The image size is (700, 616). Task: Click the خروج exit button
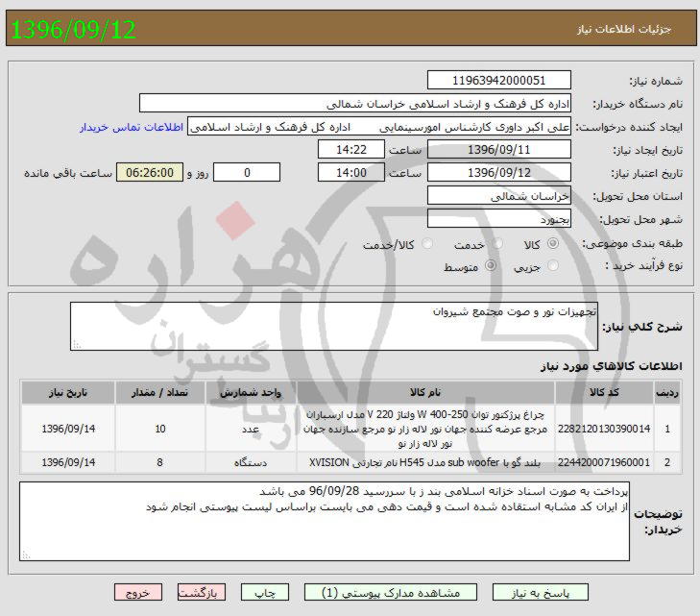coord(138,592)
